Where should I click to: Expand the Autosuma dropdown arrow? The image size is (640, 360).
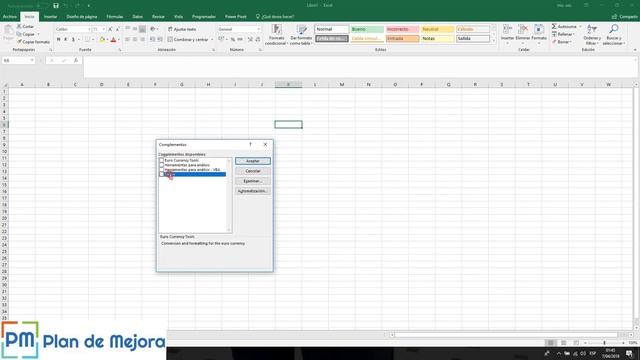click(x=580, y=27)
